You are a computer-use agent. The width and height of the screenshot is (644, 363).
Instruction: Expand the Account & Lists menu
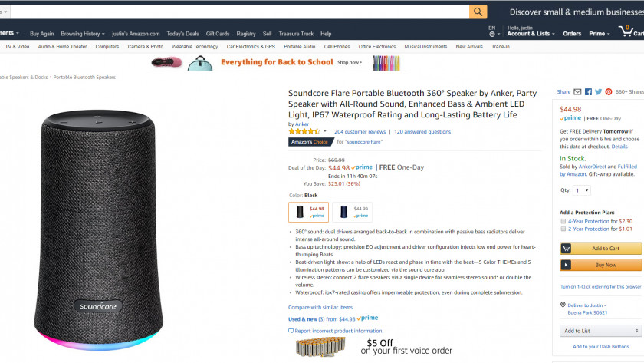coord(528,34)
